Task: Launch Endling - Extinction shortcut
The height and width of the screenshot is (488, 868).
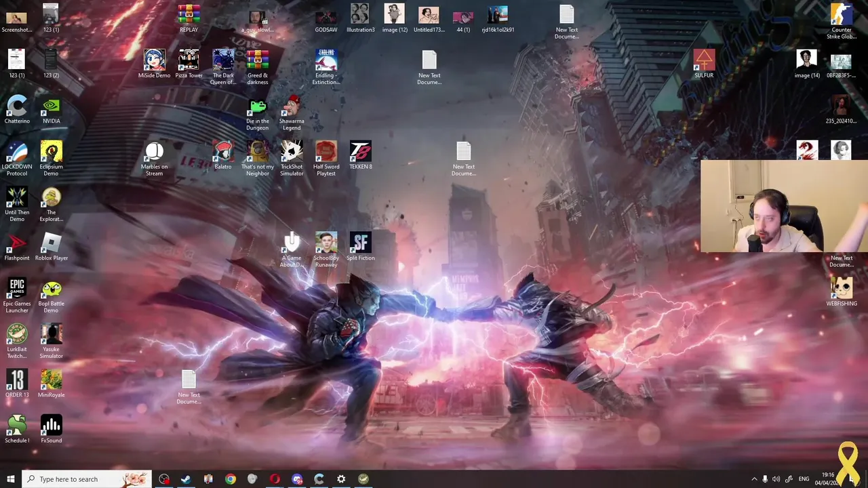Action: point(326,67)
